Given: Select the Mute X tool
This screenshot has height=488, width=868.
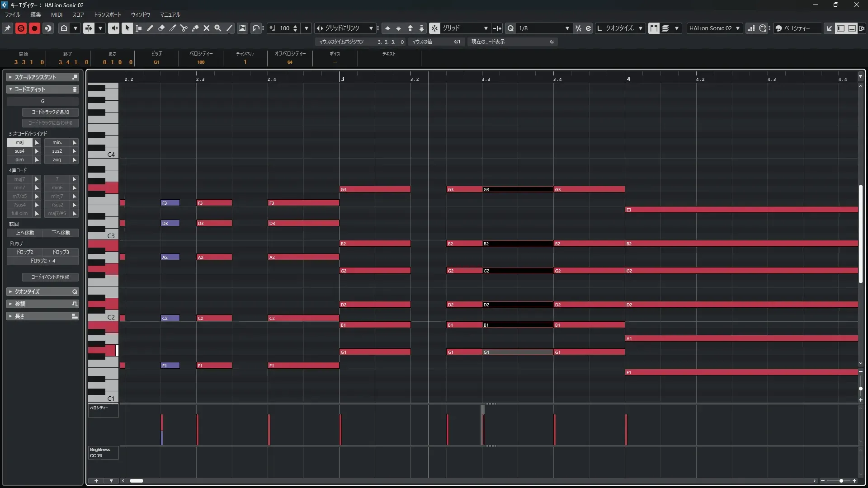Looking at the screenshot, I should click(207, 28).
